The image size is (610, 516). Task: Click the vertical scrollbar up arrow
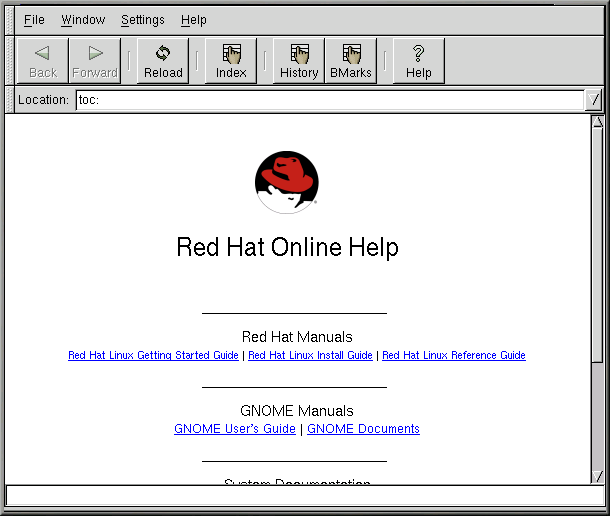pos(598,123)
